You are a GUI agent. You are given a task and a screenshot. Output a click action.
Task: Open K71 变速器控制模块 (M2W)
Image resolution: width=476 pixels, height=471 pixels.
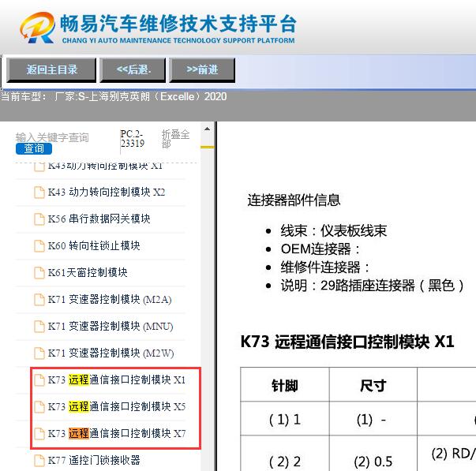pyautogui.click(x=111, y=353)
